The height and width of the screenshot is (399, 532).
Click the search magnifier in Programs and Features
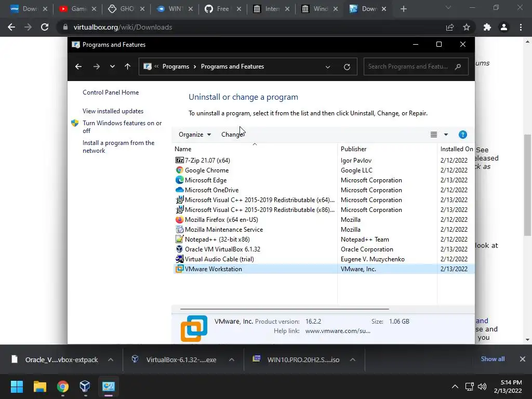[x=458, y=66]
